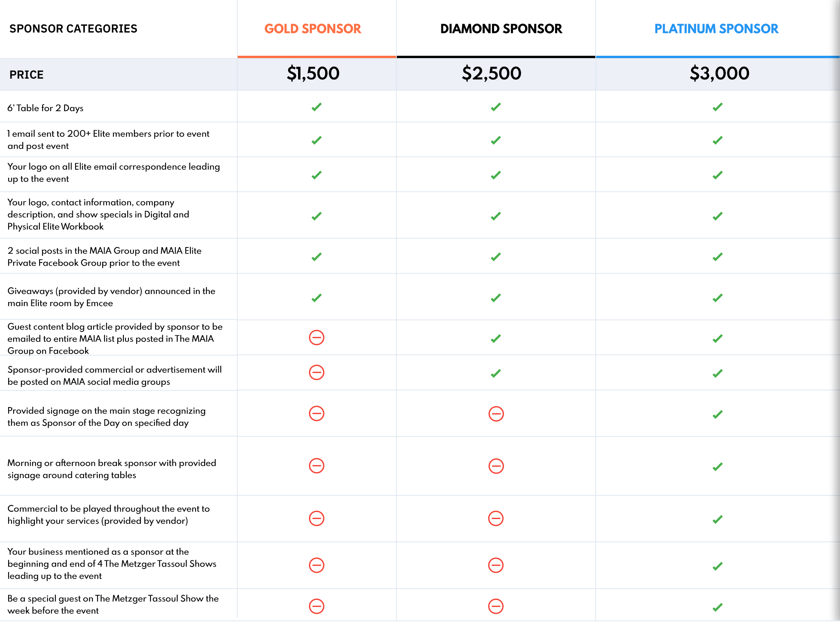This screenshot has width=840, height=622.
Task: Click Diamond minus icon for main stage signage
Action: coord(496,414)
